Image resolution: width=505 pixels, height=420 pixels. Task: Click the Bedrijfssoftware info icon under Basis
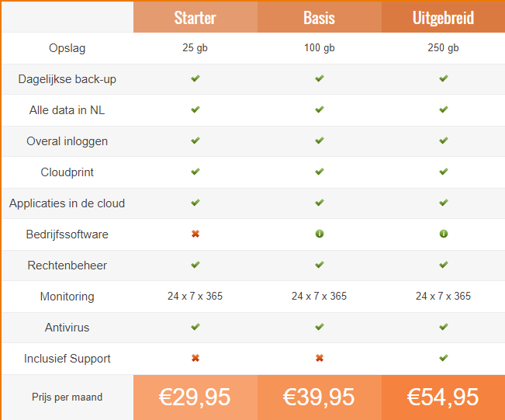point(320,234)
